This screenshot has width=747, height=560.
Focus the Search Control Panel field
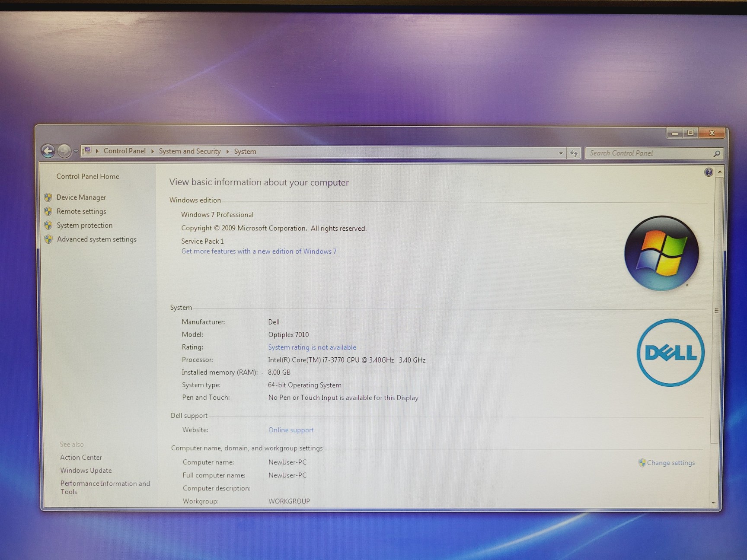coord(648,153)
